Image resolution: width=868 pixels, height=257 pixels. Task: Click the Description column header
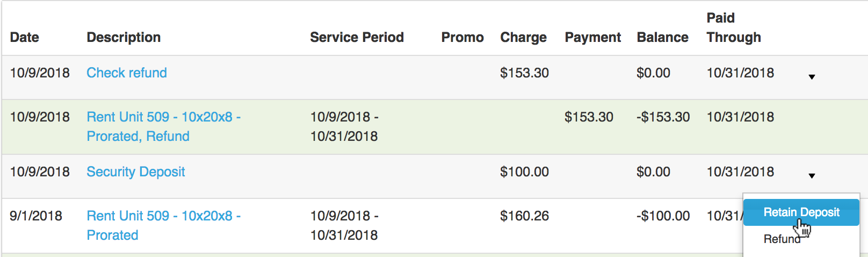coord(124,37)
